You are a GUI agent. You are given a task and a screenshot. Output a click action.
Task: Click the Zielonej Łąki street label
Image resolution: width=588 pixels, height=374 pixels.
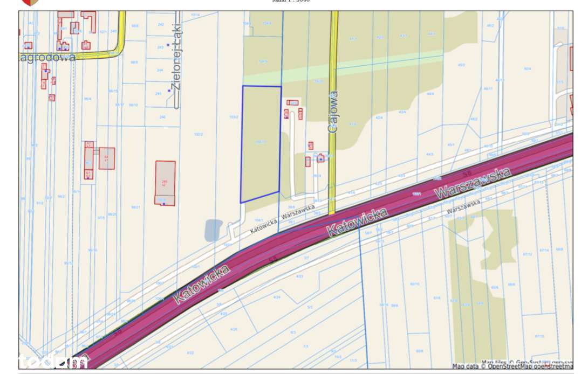pos(177,57)
